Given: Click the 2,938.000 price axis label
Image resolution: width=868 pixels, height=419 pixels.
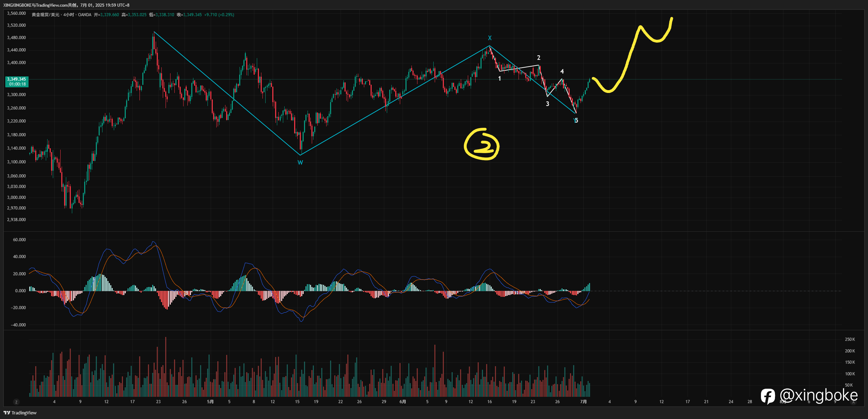Looking at the screenshot, I should [17, 220].
